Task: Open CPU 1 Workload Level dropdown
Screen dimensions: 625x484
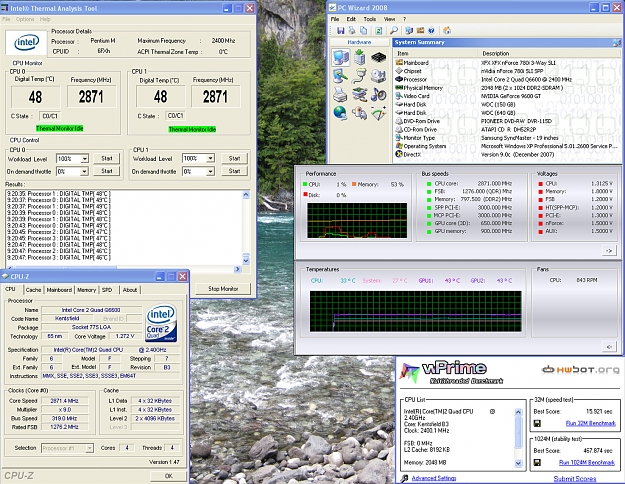Action: point(210,158)
